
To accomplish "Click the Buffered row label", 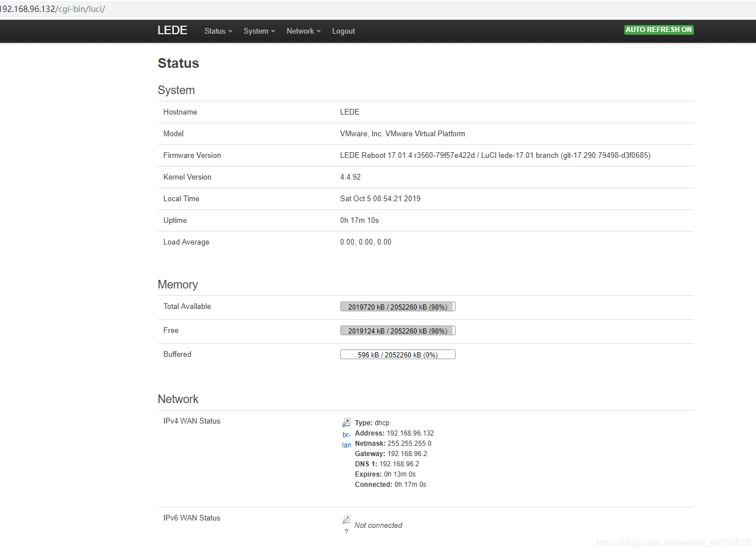I will (x=177, y=355).
